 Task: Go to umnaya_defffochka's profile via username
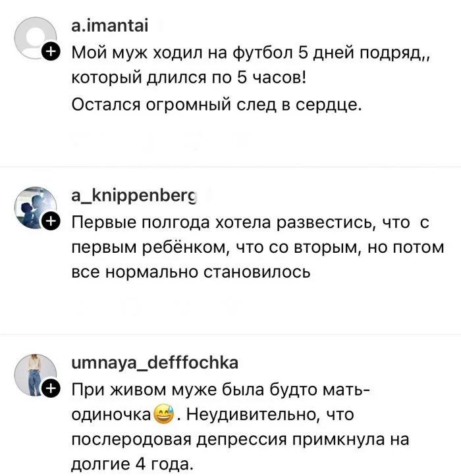coord(155,363)
